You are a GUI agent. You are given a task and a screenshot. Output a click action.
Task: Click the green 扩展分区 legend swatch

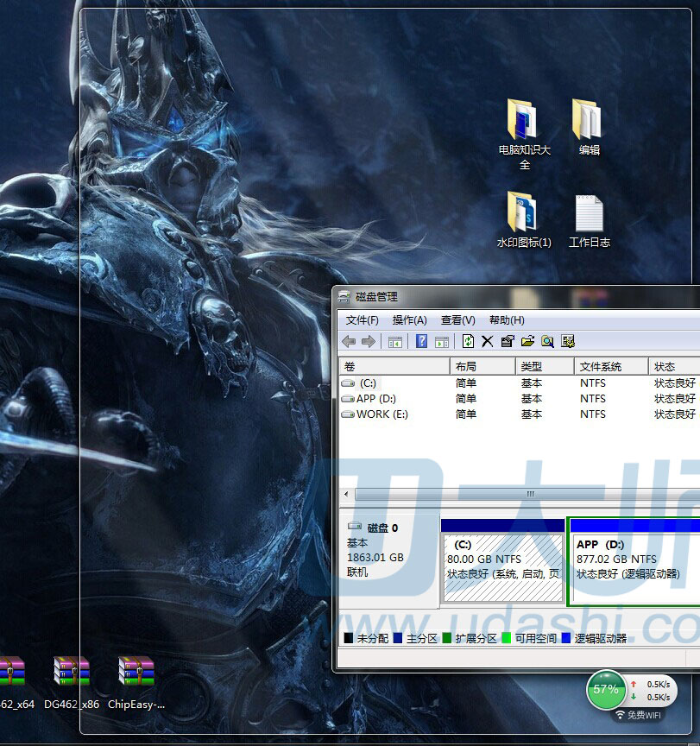[x=446, y=638]
